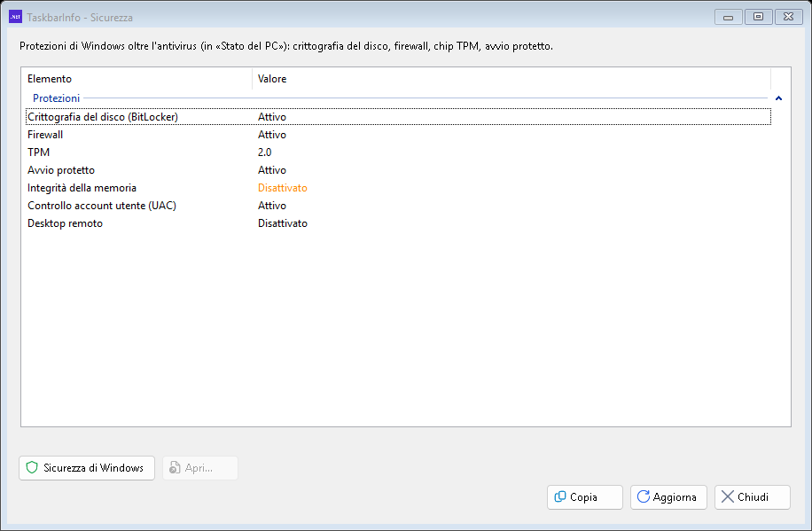
Task: Click the Protezioni group header label
Action: [57, 98]
